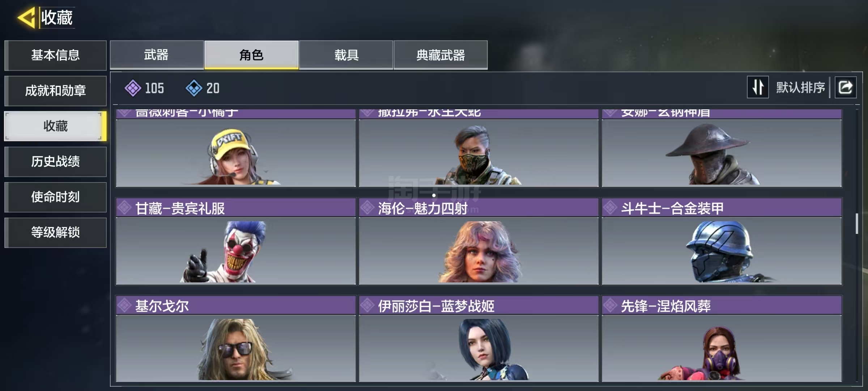Go to 历史战绩 section
Image resolution: width=868 pixels, height=391 pixels.
[x=55, y=161]
